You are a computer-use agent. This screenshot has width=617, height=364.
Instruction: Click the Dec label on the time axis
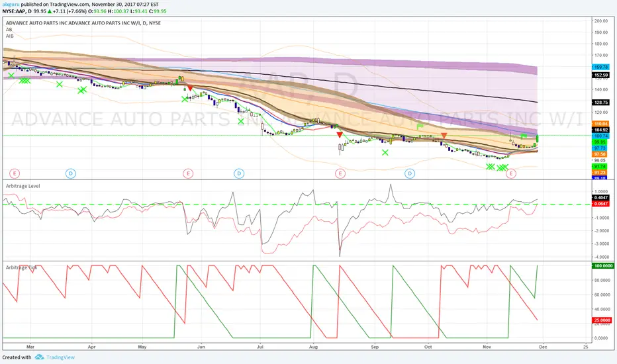click(x=543, y=347)
